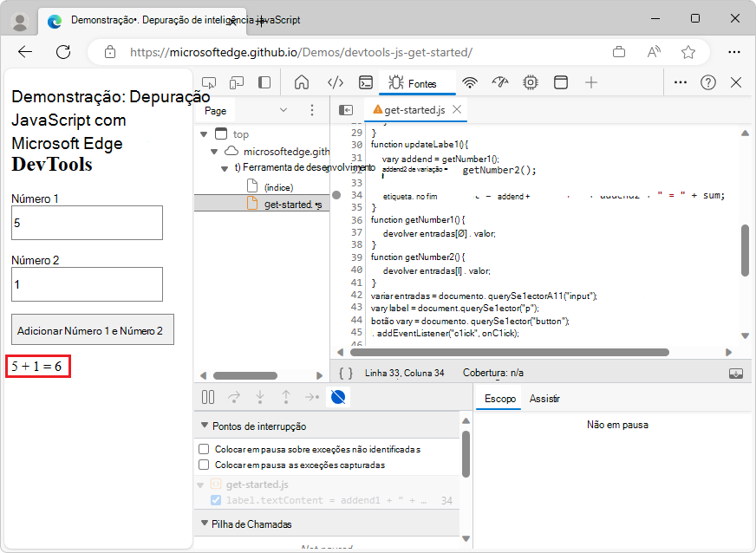Screen dimensions: 756x553
Task: Click the Welcome home icon in DevTools
Action: [302, 83]
